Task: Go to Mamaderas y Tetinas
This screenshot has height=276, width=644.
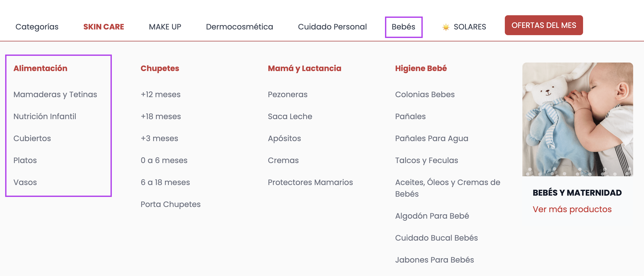Action: 55,95
